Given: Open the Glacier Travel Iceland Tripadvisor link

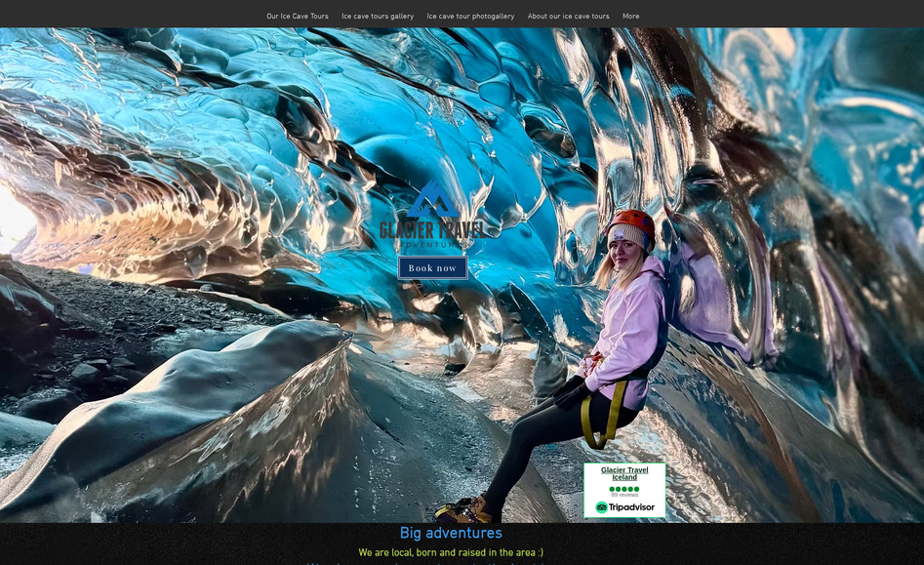Looking at the screenshot, I should pos(624,473).
